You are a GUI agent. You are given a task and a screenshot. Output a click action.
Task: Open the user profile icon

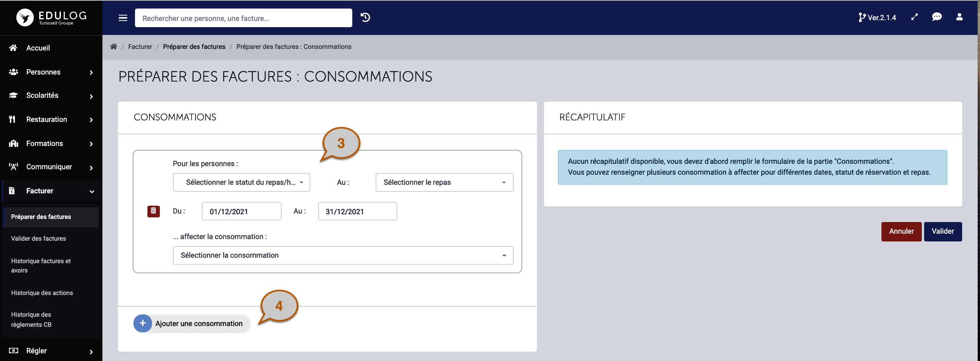tap(959, 17)
